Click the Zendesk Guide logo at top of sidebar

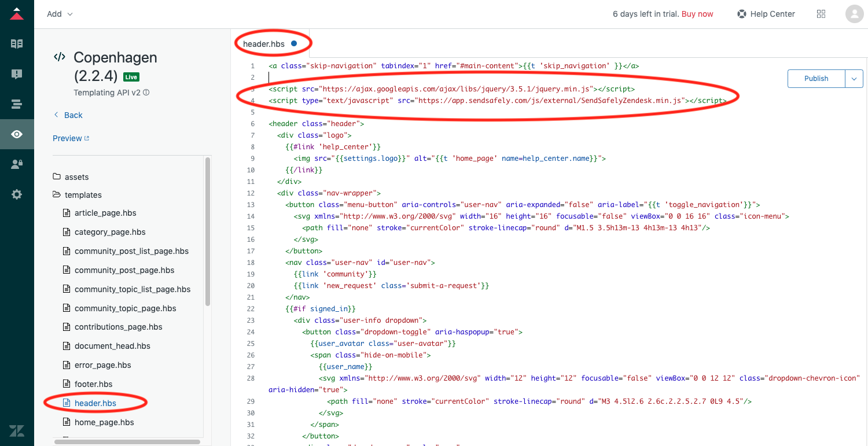click(17, 13)
